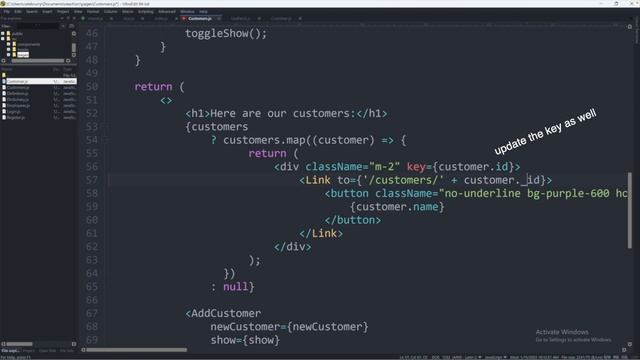Open the Project menu

click(63, 11)
